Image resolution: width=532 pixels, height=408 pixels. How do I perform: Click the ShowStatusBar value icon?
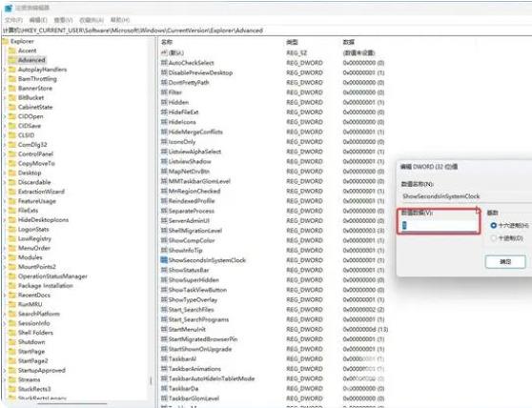(x=164, y=270)
